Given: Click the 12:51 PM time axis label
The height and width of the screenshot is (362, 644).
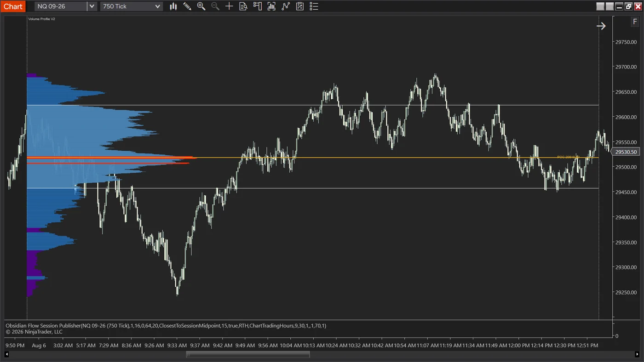Looking at the screenshot, I should [x=587, y=345].
